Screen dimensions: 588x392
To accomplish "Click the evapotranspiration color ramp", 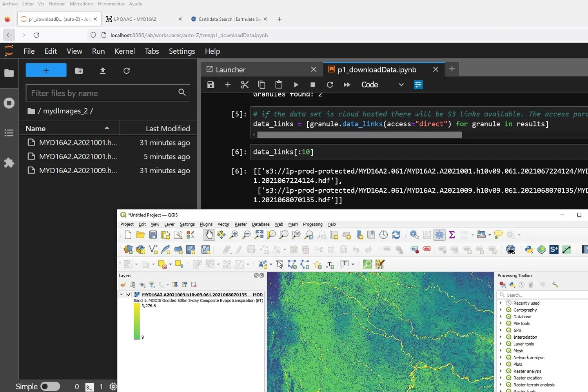I will point(136,321).
